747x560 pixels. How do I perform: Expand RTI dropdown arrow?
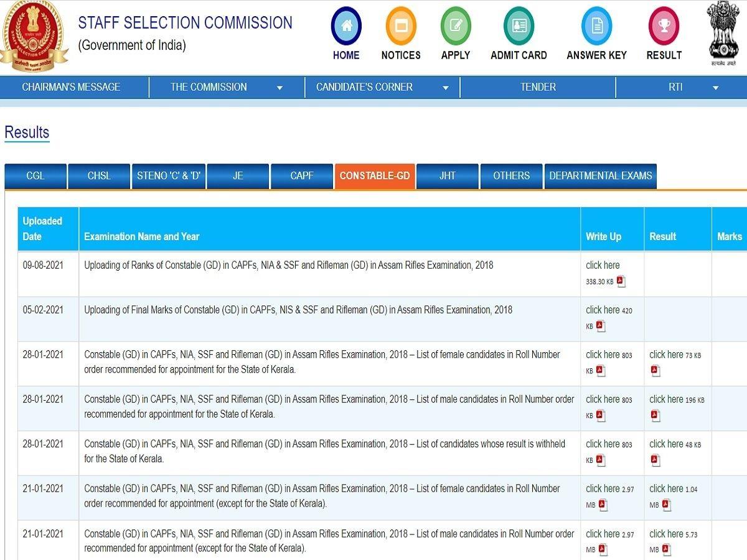716,88
